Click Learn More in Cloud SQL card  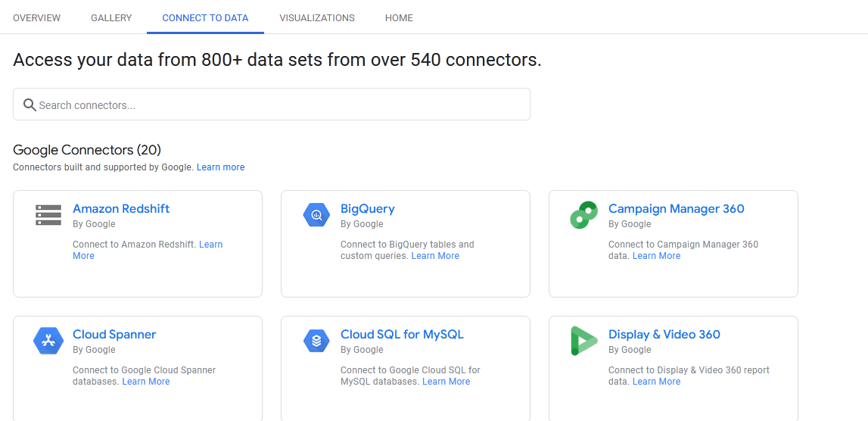click(x=446, y=382)
